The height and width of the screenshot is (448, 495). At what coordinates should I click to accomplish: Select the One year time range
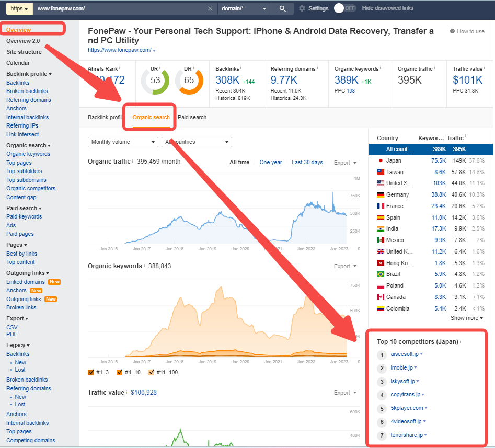271,162
